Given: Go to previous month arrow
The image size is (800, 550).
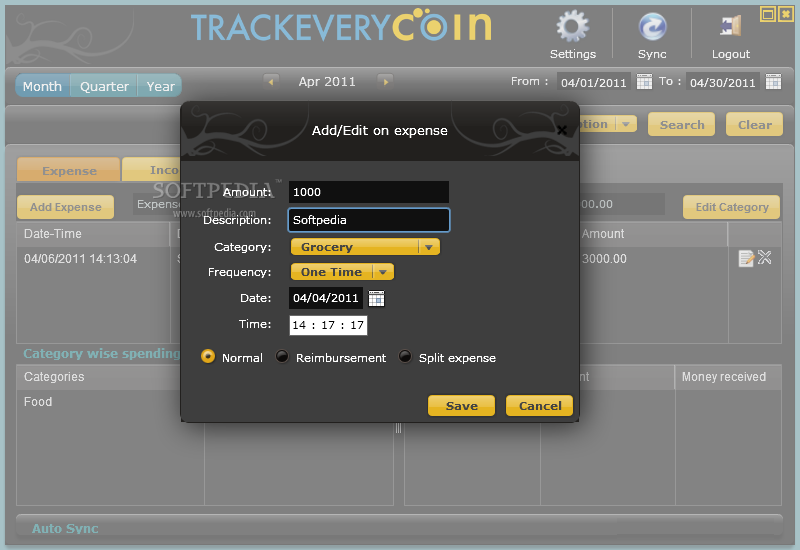Looking at the screenshot, I should [x=271, y=81].
